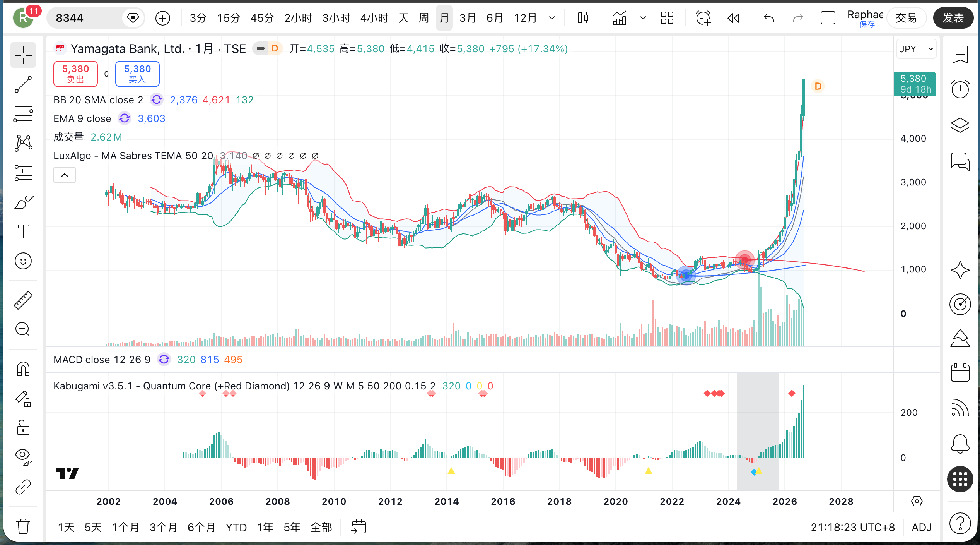The image size is (980, 545).
Task: Select the text annotation tool
Action: [23, 231]
